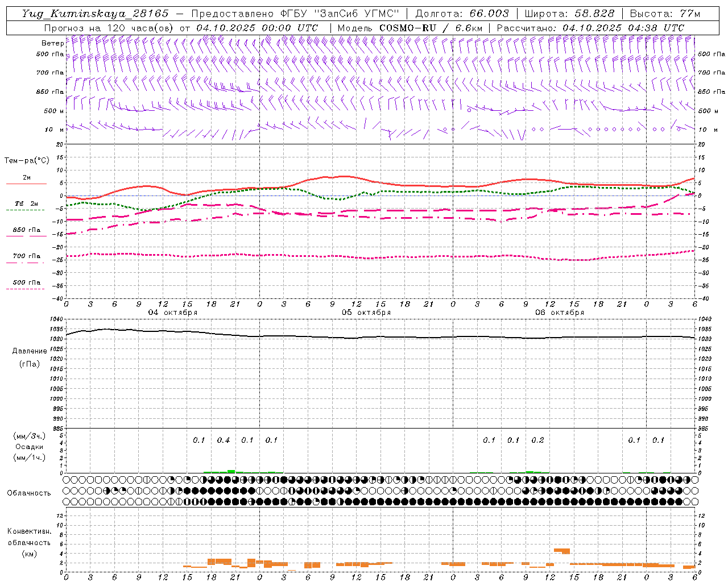Select the forecast start 04.10.2025 00:00 UTC
Screen dimensions: 728x582
pos(257,28)
